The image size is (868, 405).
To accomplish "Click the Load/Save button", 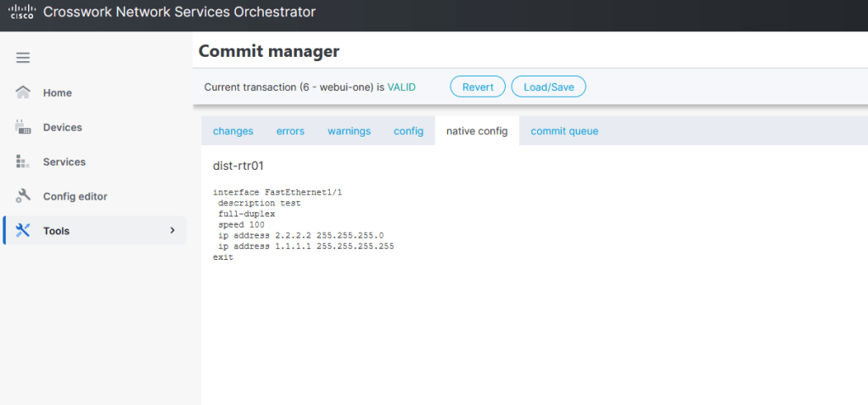I will pyautogui.click(x=548, y=87).
